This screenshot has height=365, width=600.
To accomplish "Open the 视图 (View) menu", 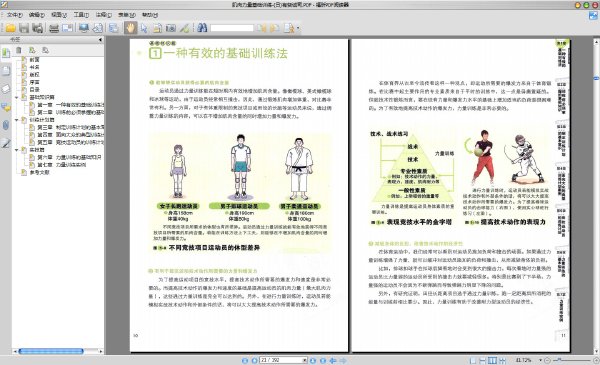I will coord(59,15).
